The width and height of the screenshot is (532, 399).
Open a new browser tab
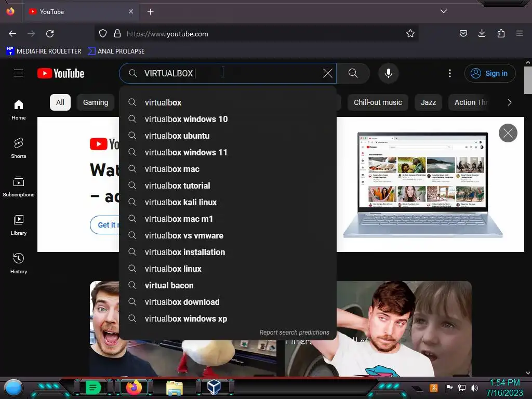[150, 12]
